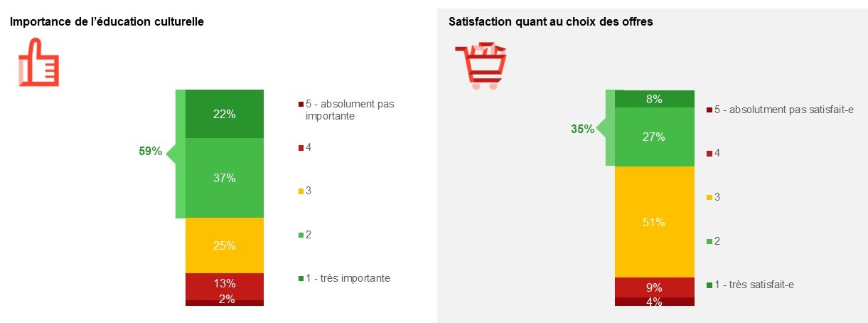Click title 'Satisfaction quant au choix des offres'
Image resolution: width=868 pixels, height=323 pixels.
551,22
